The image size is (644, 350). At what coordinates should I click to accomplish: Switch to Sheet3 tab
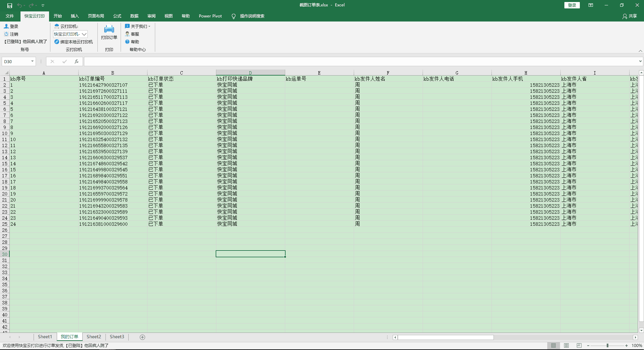(x=117, y=337)
